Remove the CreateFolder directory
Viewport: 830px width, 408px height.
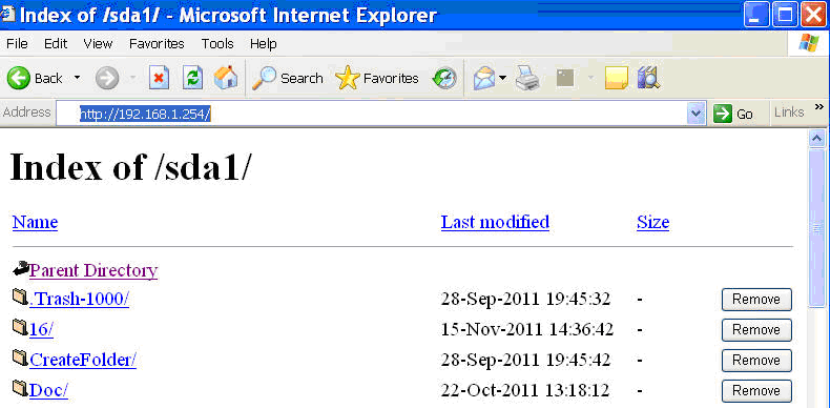[x=756, y=360]
